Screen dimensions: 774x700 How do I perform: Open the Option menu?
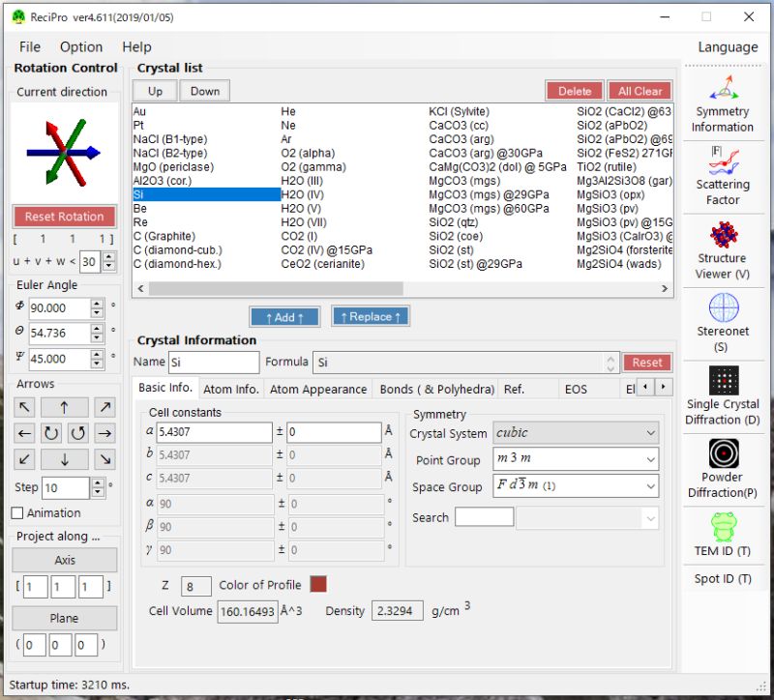(x=81, y=46)
